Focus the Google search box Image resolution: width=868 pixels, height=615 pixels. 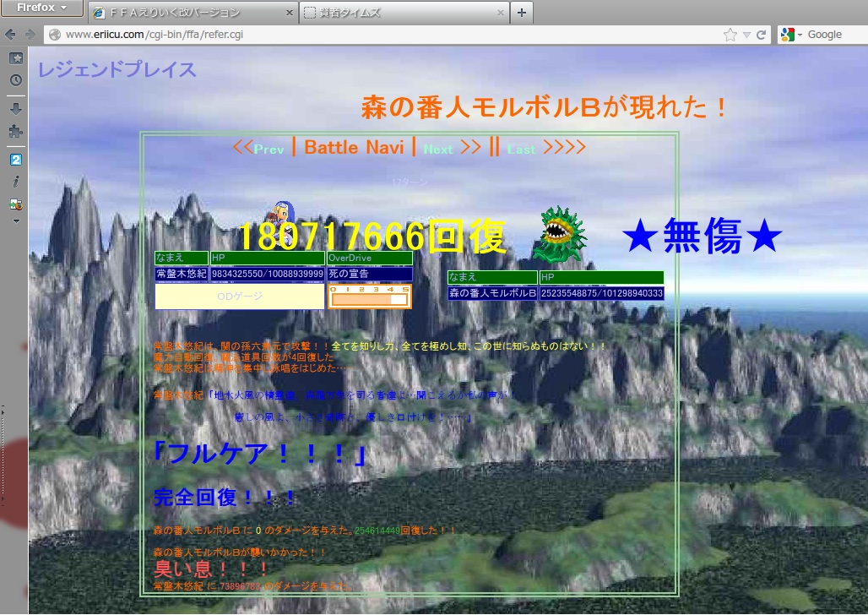[836, 35]
